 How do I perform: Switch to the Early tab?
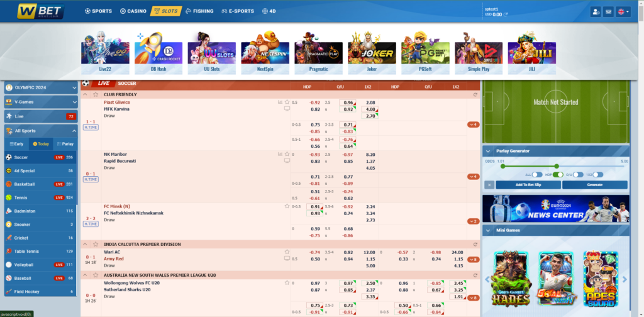tap(16, 143)
